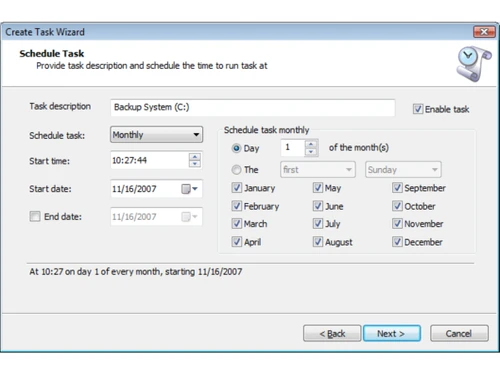Uncheck the January checkbox
The width and height of the screenshot is (500, 375).
point(236,188)
